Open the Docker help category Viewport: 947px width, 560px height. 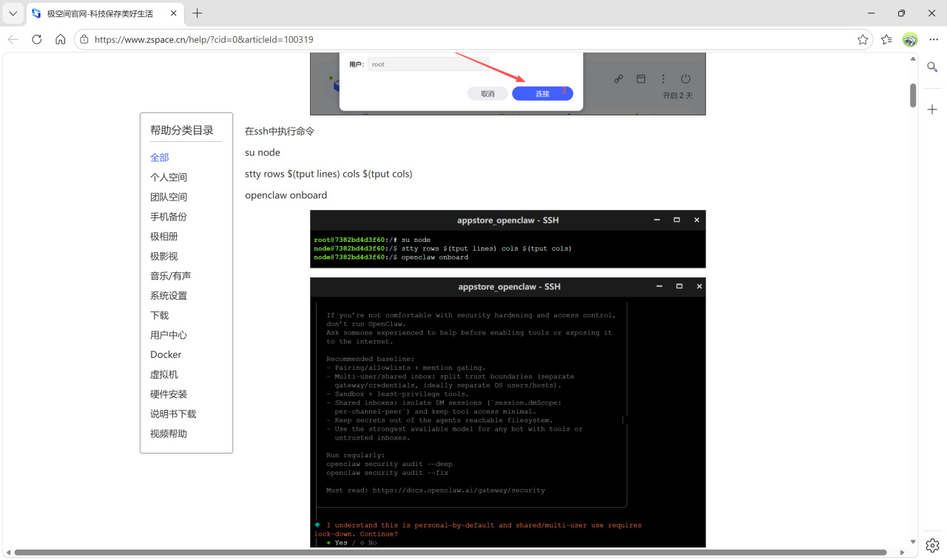(166, 355)
